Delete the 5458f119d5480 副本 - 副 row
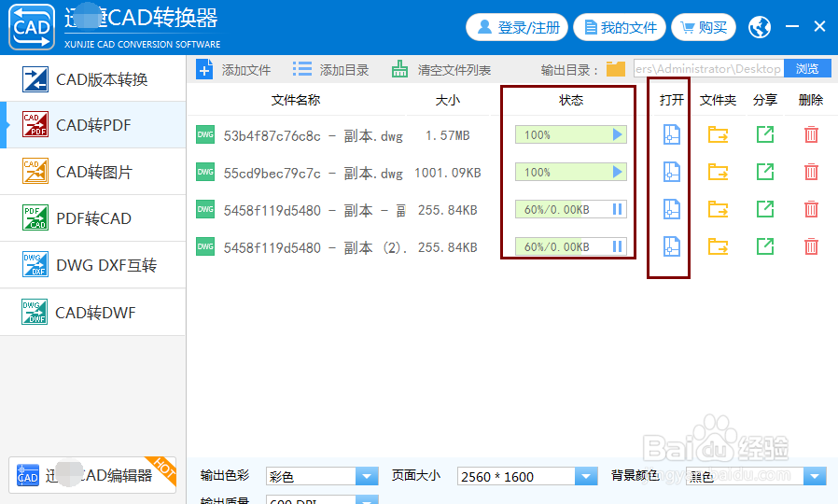The width and height of the screenshot is (838, 504). point(811,209)
